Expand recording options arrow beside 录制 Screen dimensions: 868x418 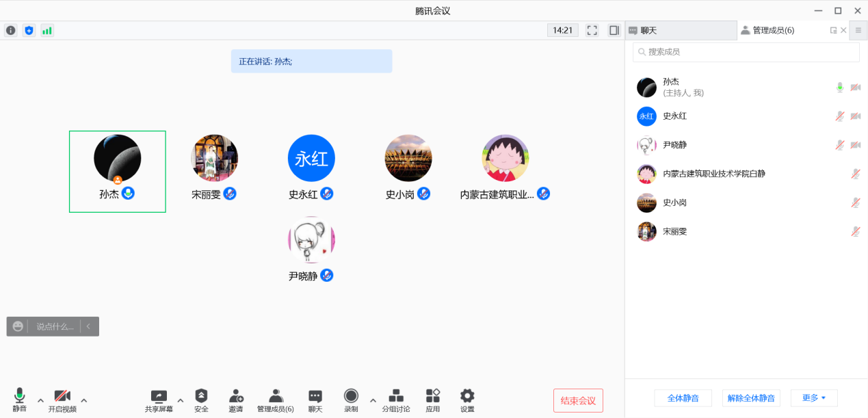[373, 400]
